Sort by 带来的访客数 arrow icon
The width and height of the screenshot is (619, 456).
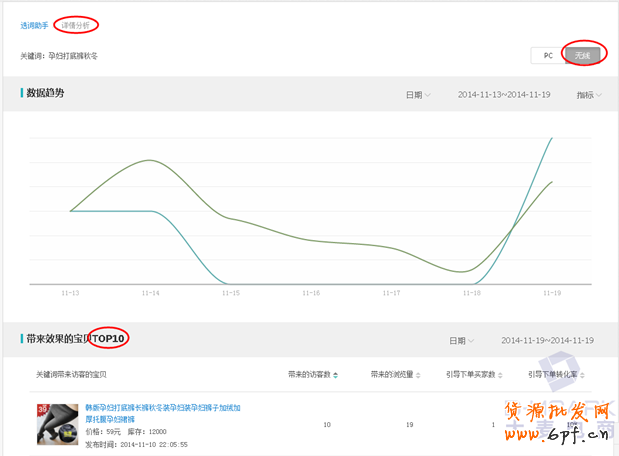[x=335, y=374]
